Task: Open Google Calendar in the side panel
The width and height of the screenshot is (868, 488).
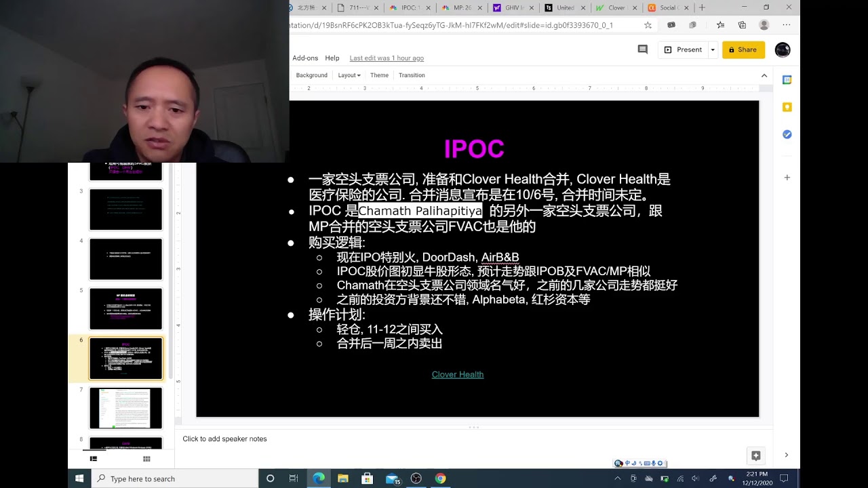Action: tap(787, 80)
